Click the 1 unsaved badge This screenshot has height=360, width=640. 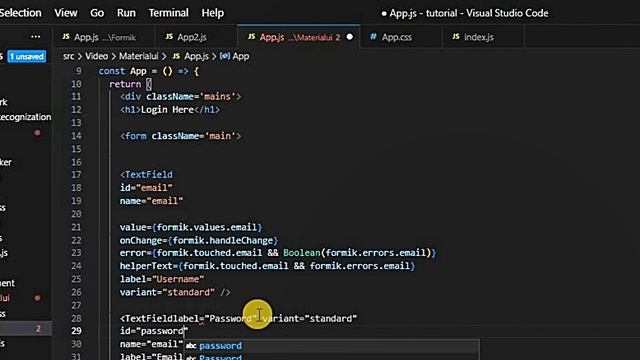pyautogui.click(x=27, y=56)
